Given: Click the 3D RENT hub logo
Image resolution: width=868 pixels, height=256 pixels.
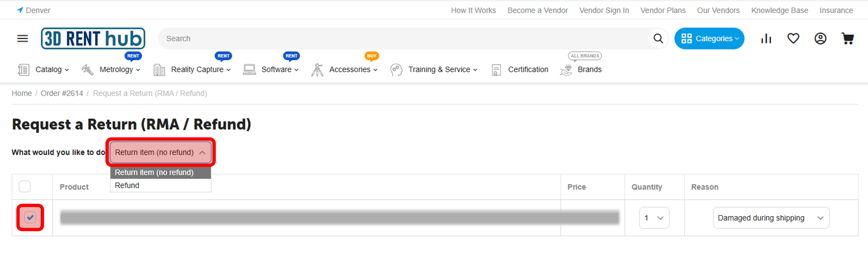Looking at the screenshot, I should click(x=93, y=39).
